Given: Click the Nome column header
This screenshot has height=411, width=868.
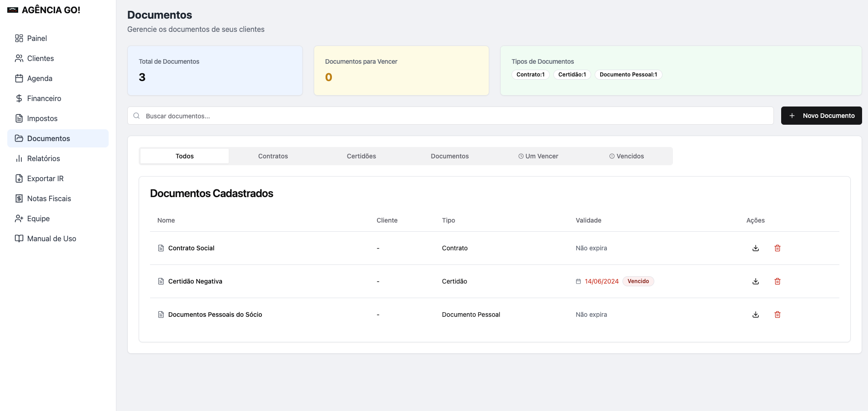Looking at the screenshot, I should click(x=166, y=220).
